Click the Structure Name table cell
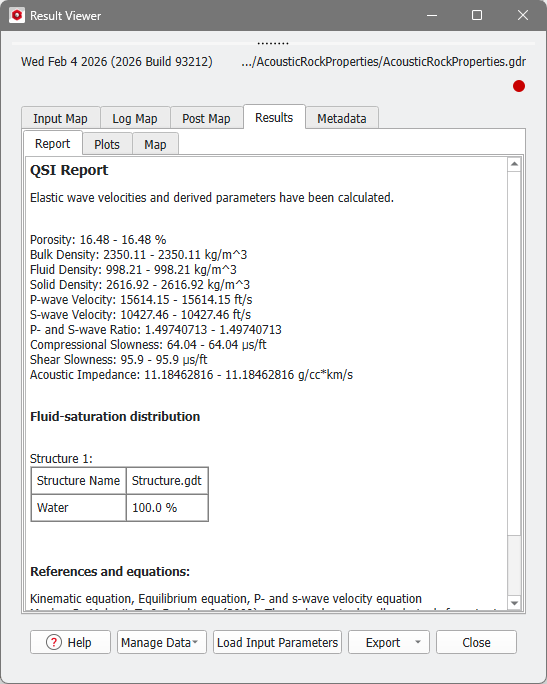Viewport: 547px width, 684px height. click(79, 481)
